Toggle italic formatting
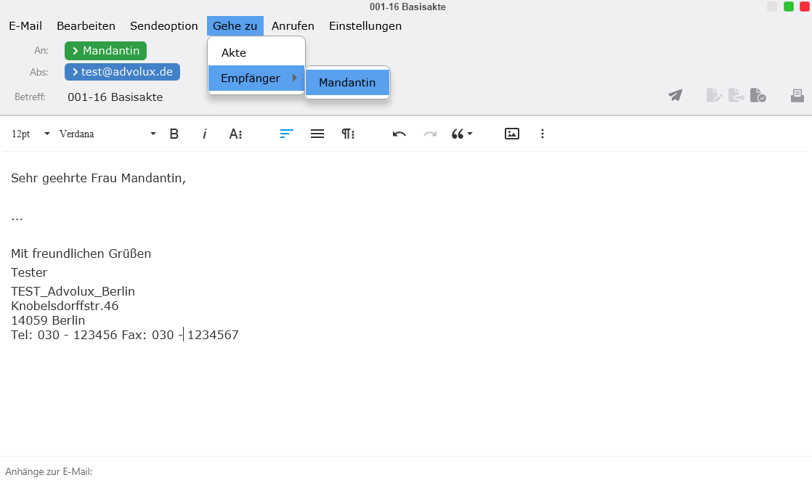Image resolution: width=812 pixels, height=504 pixels. (205, 134)
